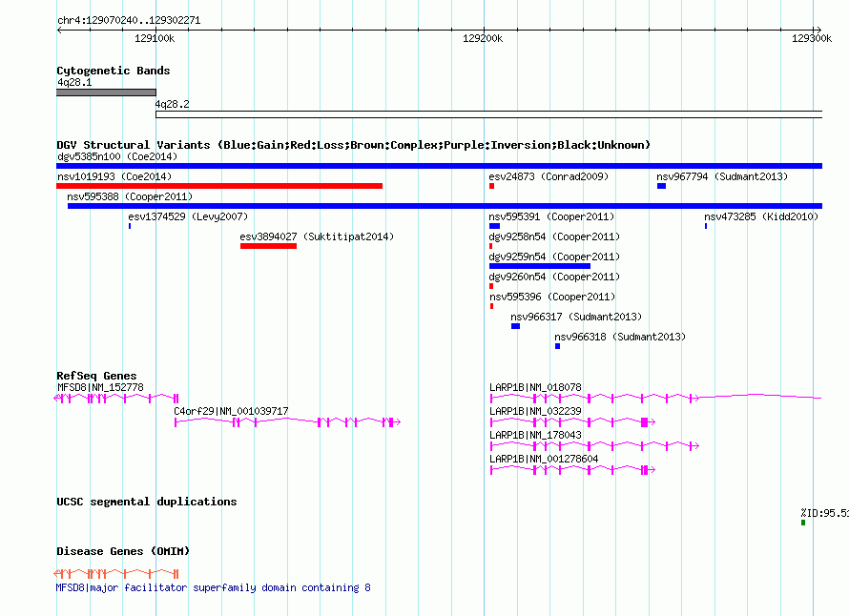849x616 pixels.
Task: Select the esv3894027 red loss variant bar
Action: tap(269, 246)
